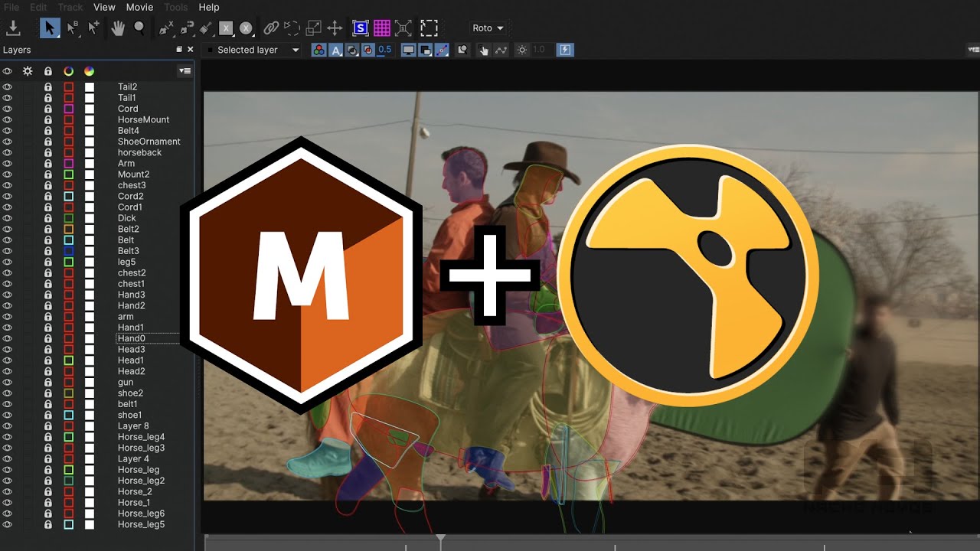Select the Zoom magnifier tool
Image resolution: width=980 pixels, height=551 pixels.
(139, 28)
